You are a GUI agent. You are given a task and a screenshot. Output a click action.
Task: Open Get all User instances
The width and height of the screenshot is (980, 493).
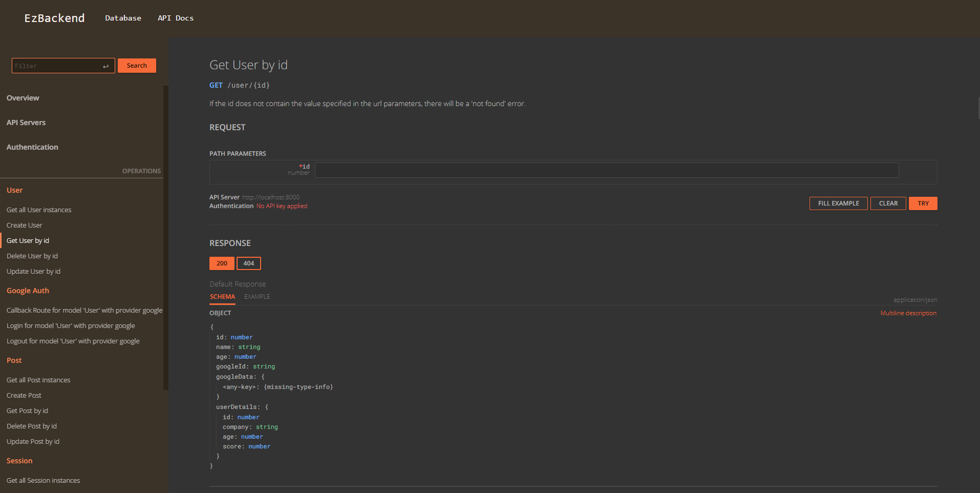[x=39, y=210]
